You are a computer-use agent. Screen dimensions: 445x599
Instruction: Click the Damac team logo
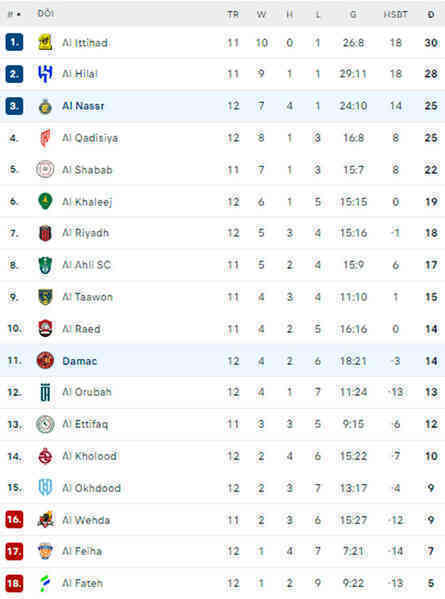coord(45,361)
